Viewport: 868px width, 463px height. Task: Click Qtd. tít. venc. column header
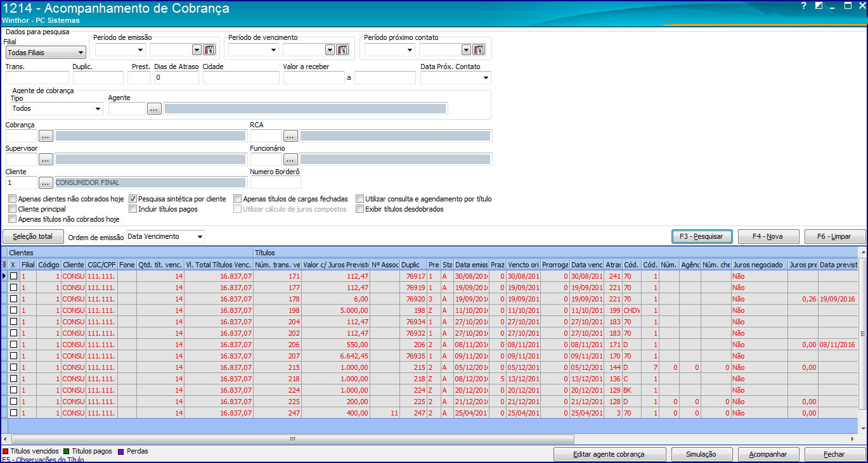point(160,265)
